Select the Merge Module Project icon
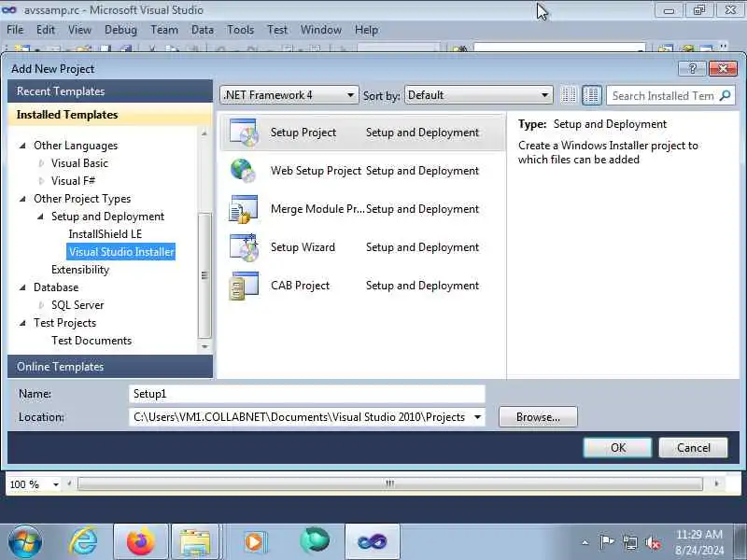This screenshot has height=560, width=747. click(244, 208)
